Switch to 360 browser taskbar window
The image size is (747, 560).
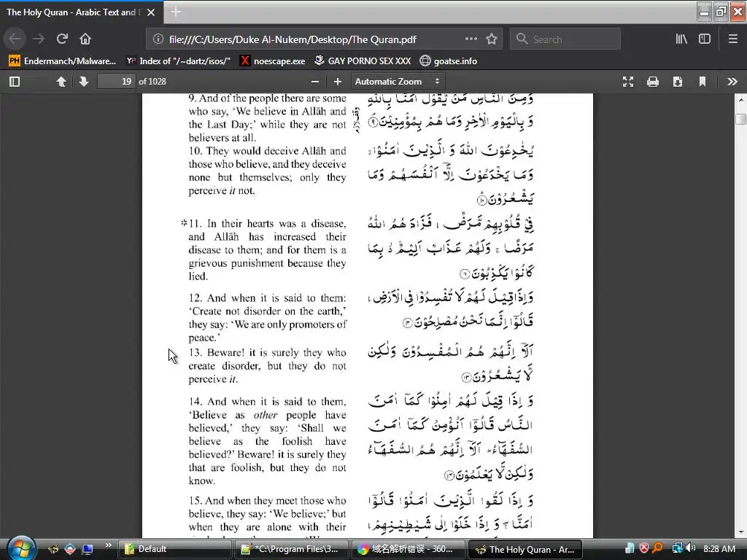tap(408, 549)
